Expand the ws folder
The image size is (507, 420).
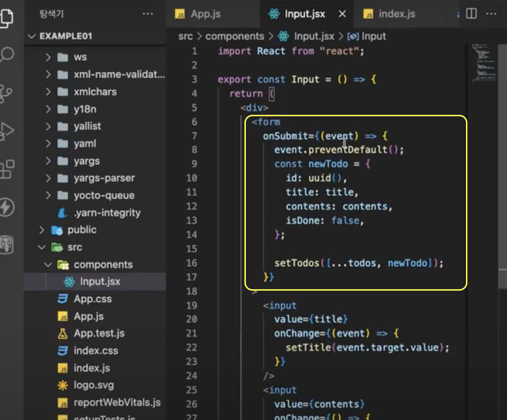click(48, 57)
